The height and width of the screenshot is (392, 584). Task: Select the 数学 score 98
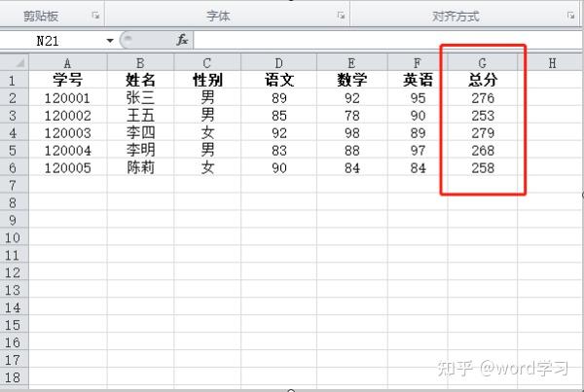tap(352, 132)
